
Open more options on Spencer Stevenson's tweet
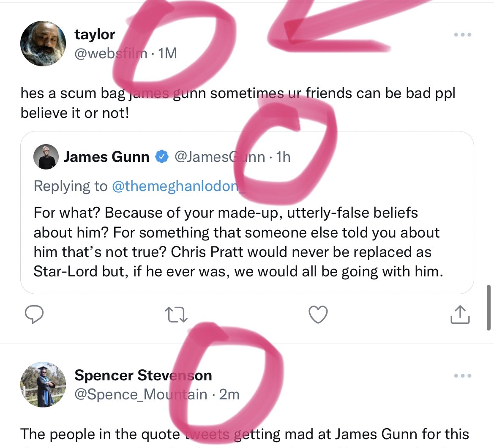coord(462,376)
